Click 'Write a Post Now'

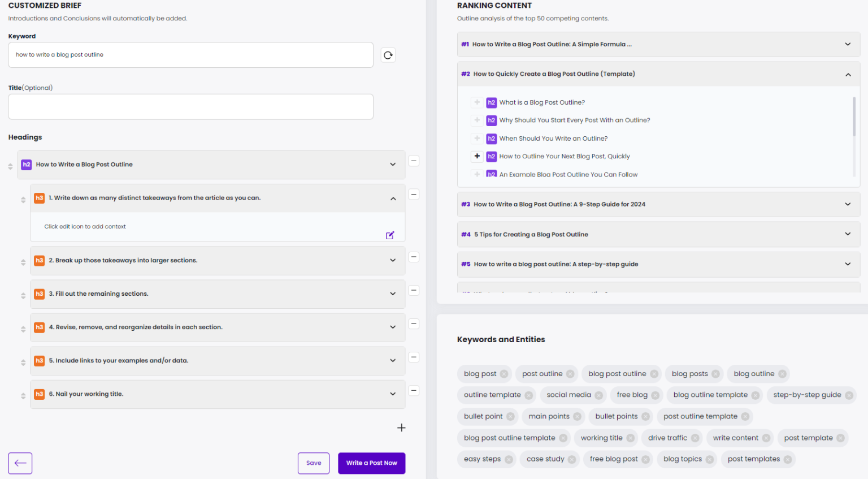[x=371, y=463]
